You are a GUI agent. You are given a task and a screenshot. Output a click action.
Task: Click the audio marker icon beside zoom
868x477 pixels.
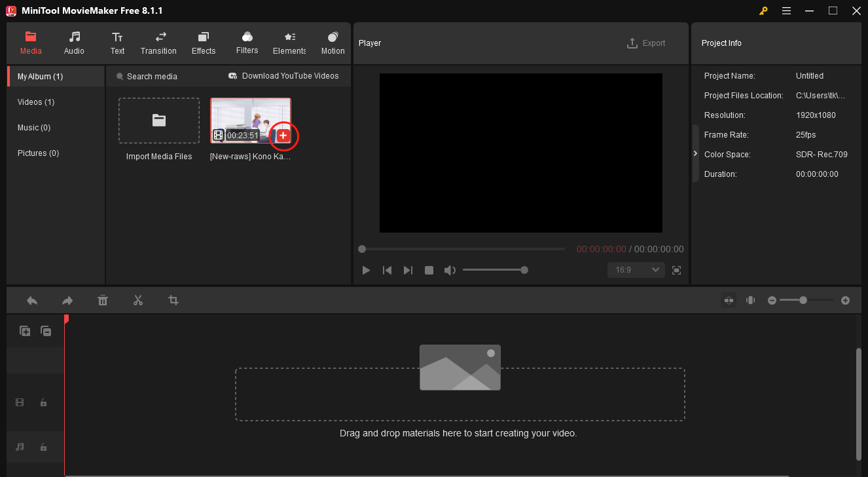[x=750, y=300]
